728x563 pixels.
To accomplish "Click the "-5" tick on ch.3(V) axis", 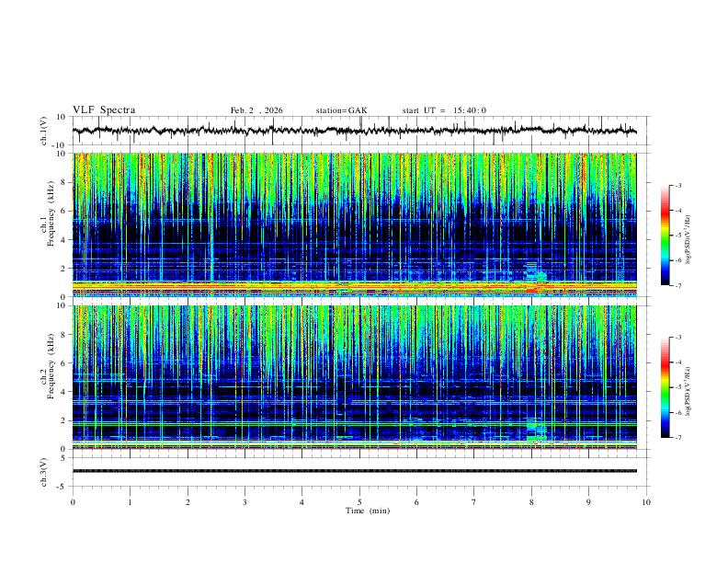I will (63, 487).
